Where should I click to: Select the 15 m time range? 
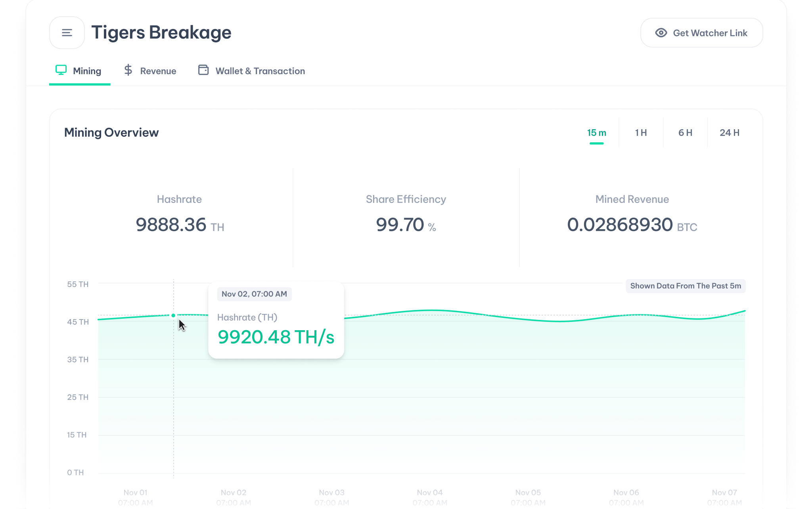tap(596, 133)
